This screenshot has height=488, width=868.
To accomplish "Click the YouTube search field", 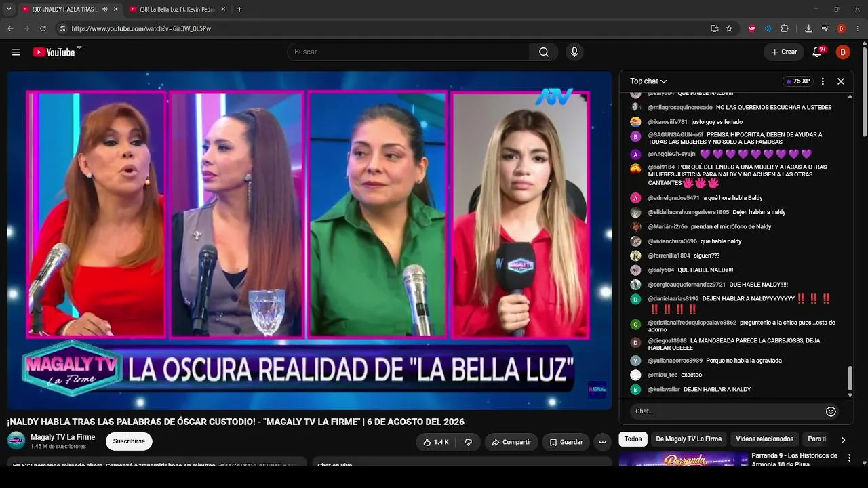I will (409, 52).
